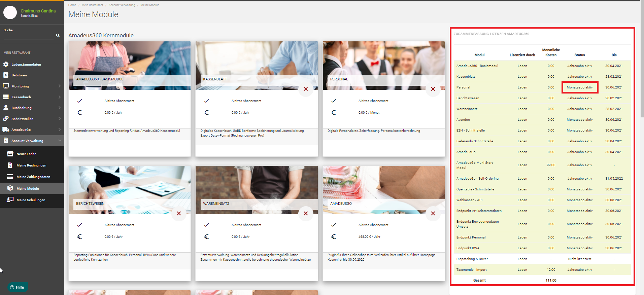Go to Mein Restaurant breadcrumb link
This screenshot has height=295, width=644.
92,5
